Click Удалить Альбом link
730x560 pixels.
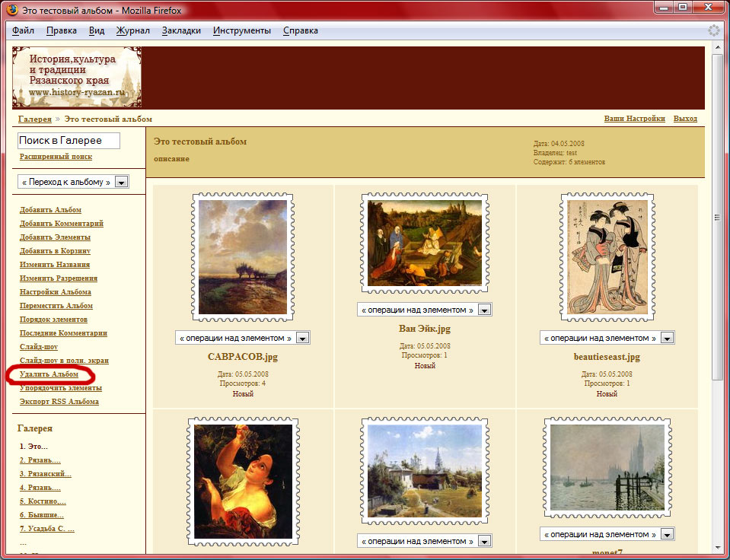49,374
